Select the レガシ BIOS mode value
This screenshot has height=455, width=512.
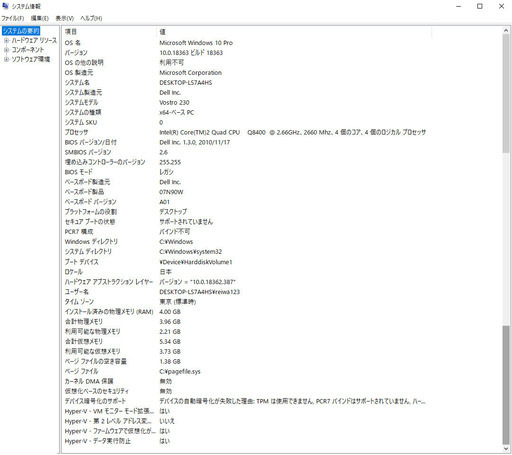(x=166, y=172)
